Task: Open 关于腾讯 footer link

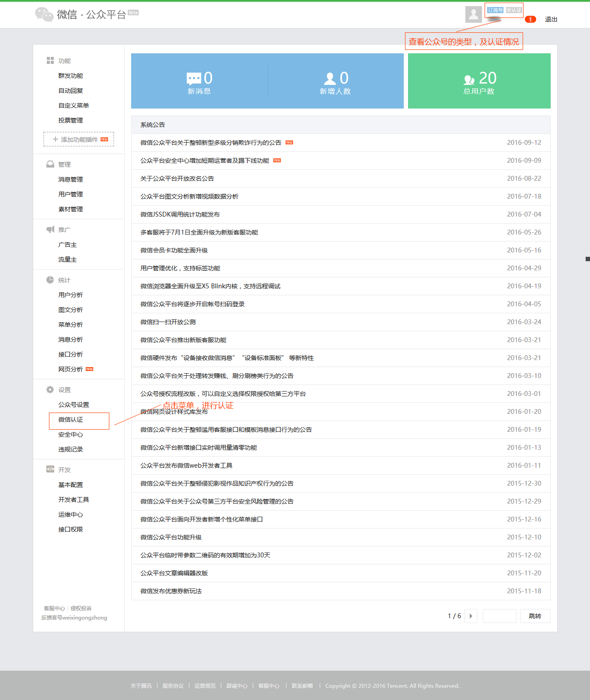Action: (x=141, y=686)
